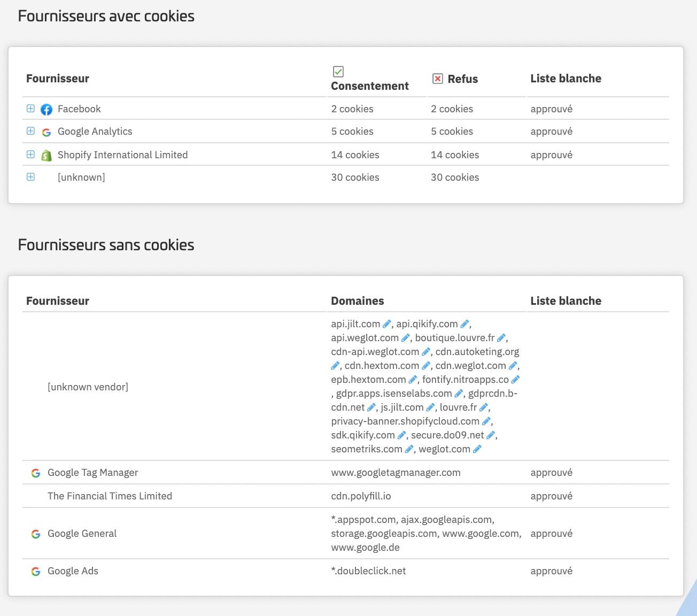Select Shopify International Limited vendor name

(122, 155)
